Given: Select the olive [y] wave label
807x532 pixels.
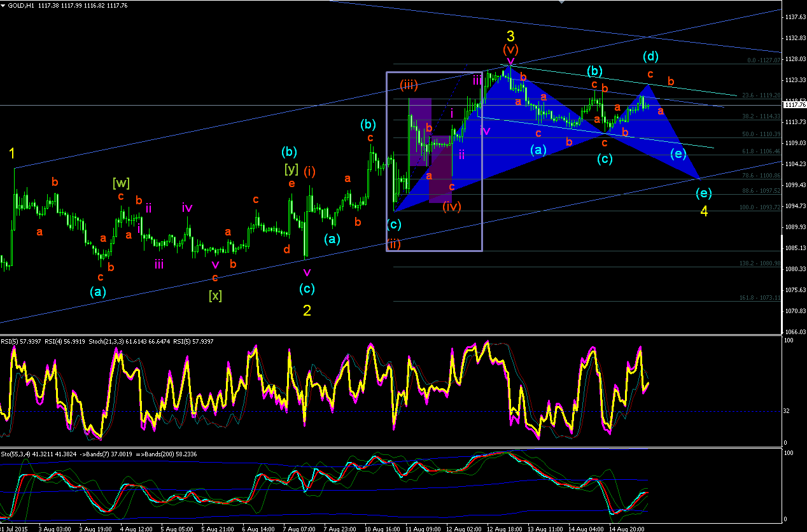Looking at the screenshot, I should point(291,169).
